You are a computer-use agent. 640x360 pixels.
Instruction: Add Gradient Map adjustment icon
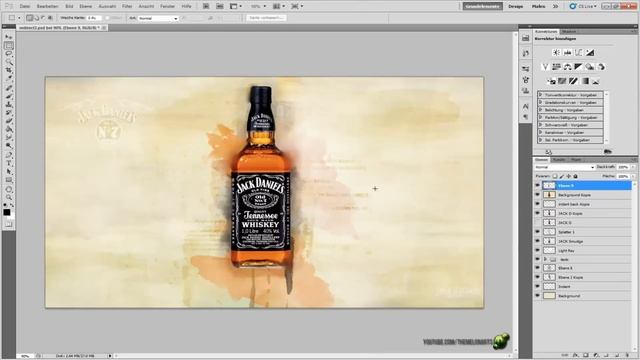(585, 81)
